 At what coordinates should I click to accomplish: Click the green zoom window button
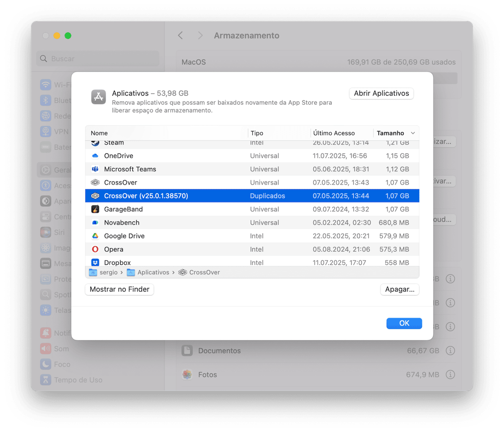pyautogui.click(x=68, y=36)
